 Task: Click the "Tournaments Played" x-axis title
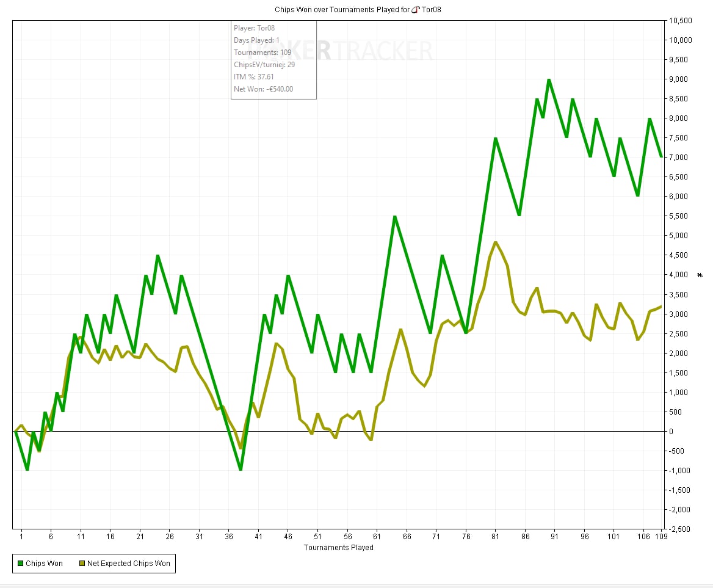(x=338, y=548)
